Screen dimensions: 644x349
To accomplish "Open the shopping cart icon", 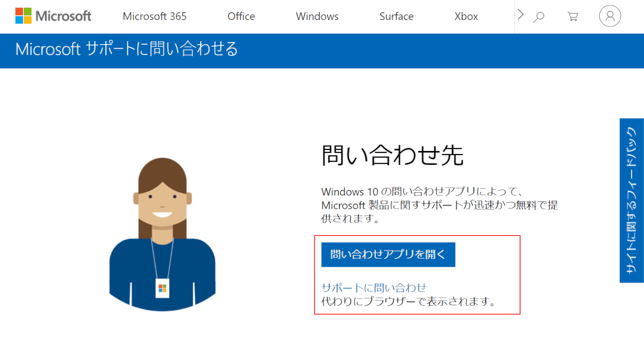I will point(573,17).
